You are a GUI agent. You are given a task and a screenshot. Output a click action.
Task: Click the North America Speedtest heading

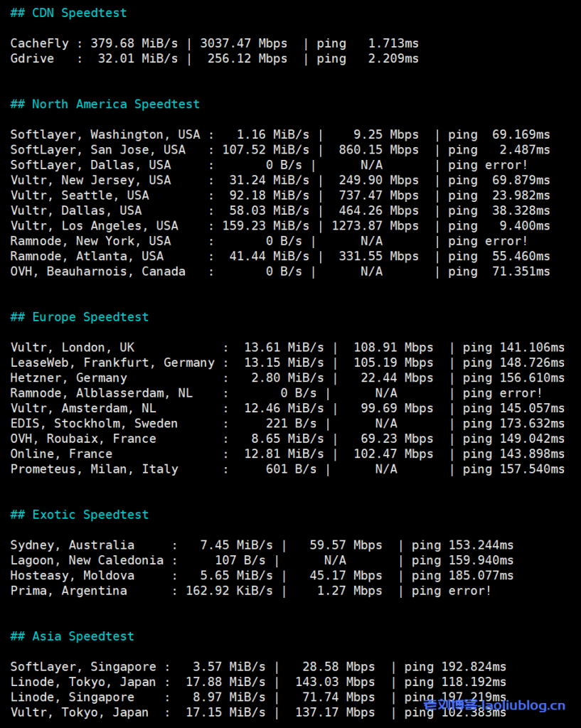pyautogui.click(x=105, y=104)
